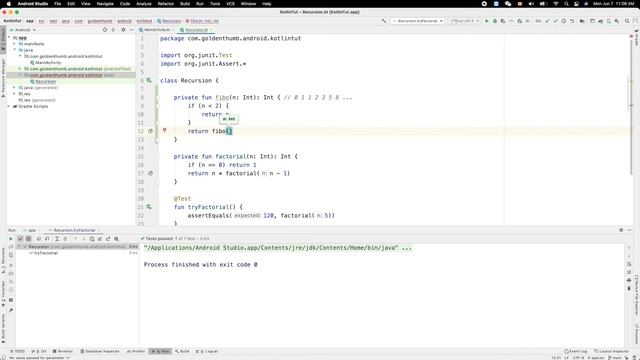This screenshot has width=640, height=360.
Task: Open the device selector dropdown
Action: [465, 21]
